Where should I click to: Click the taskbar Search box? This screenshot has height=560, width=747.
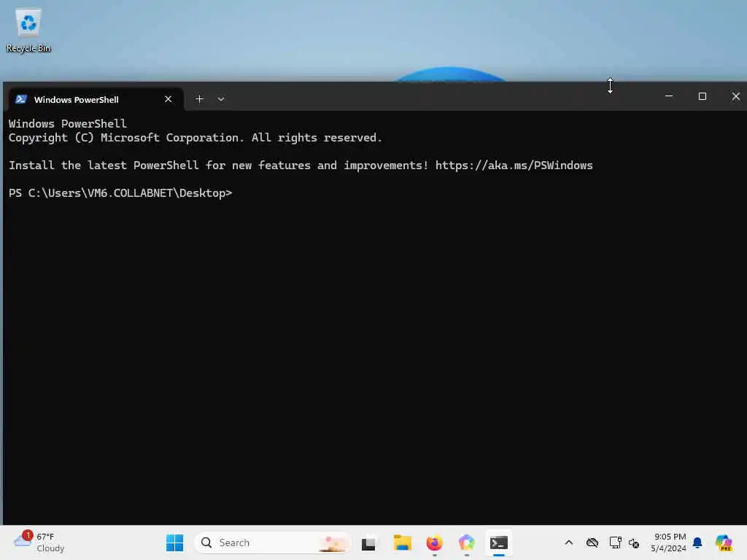tap(273, 542)
